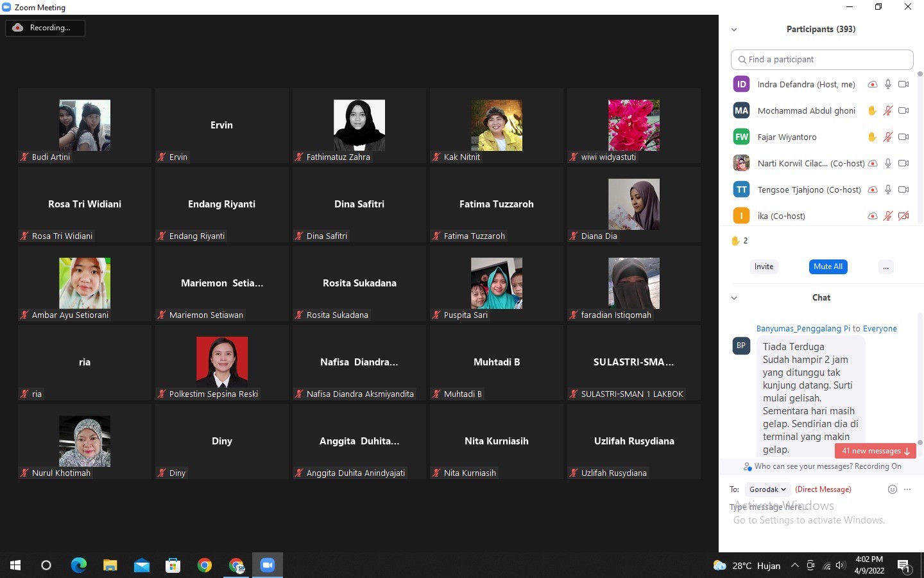
Task: Click the Invite button
Action: pos(764,267)
